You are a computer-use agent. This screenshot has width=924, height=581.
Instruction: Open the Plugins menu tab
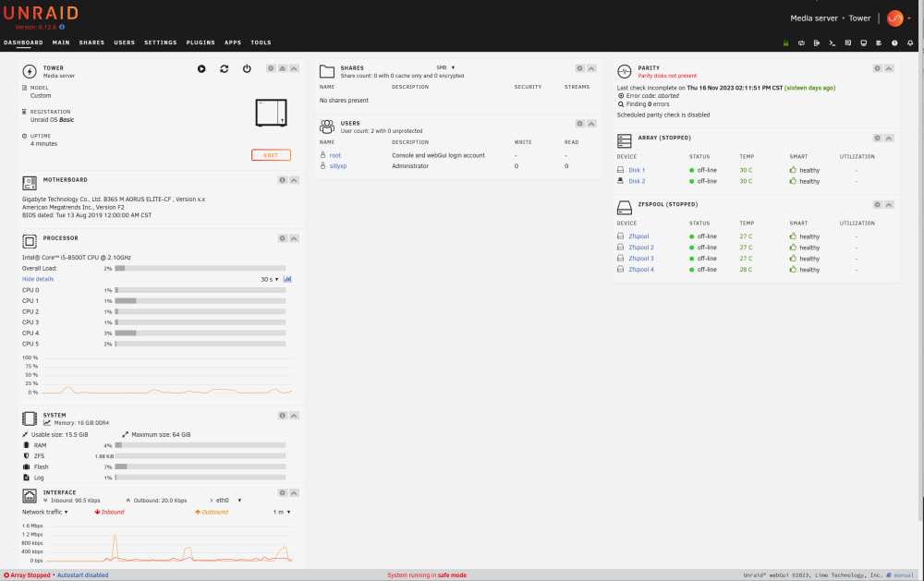pyautogui.click(x=201, y=42)
